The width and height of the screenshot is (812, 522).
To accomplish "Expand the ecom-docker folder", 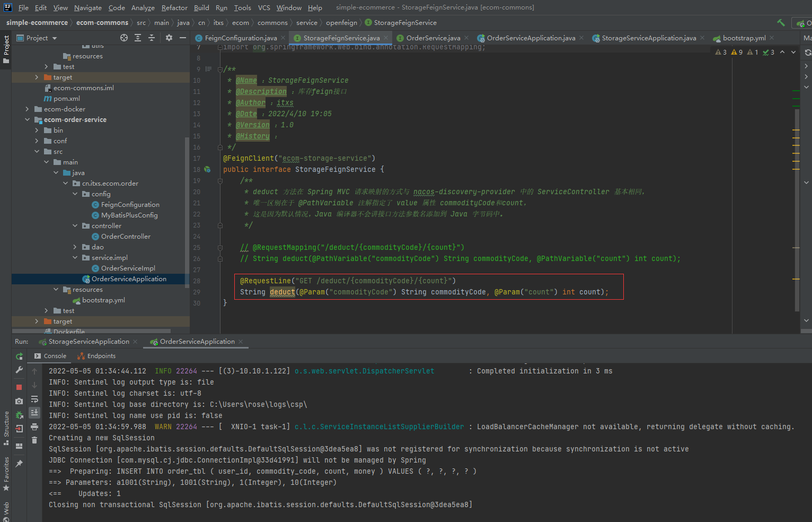I will point(27,109).
